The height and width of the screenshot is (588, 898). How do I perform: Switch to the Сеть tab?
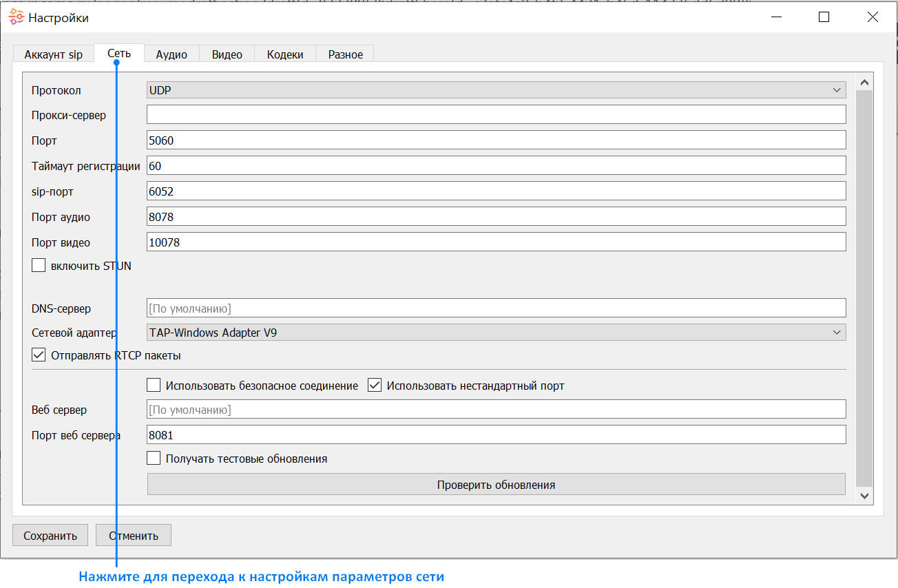(119, 54)
